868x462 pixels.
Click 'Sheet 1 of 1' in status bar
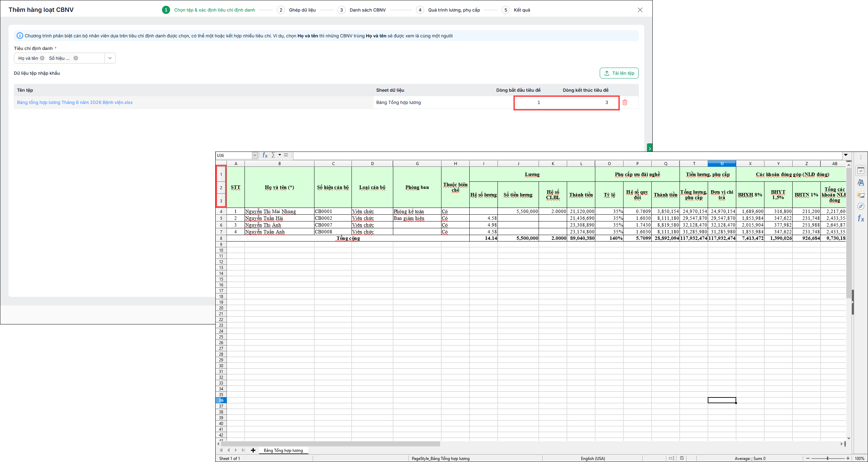point(230,458)
